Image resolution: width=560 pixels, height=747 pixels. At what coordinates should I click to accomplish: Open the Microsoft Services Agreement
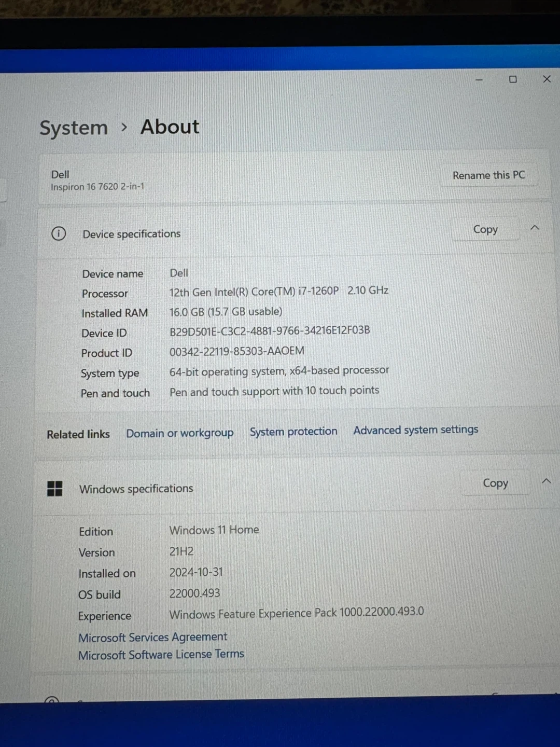(153, 637)
